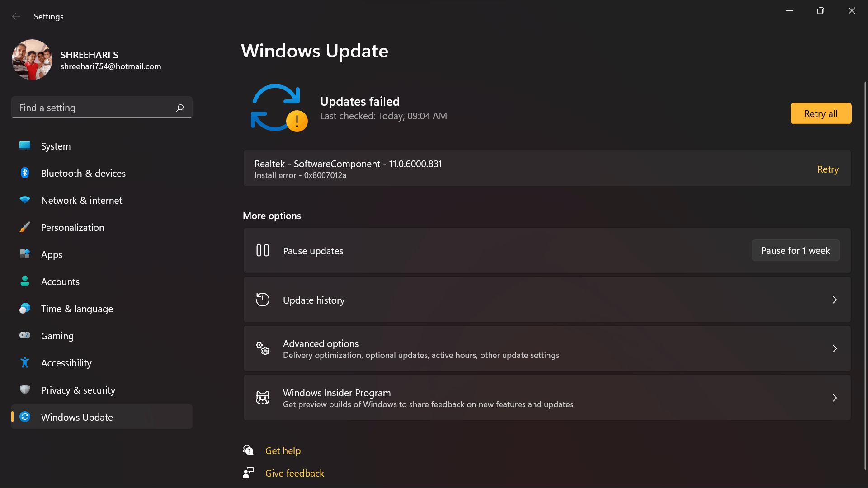Click the Bluetooth & devices icon

coord(25,173)
